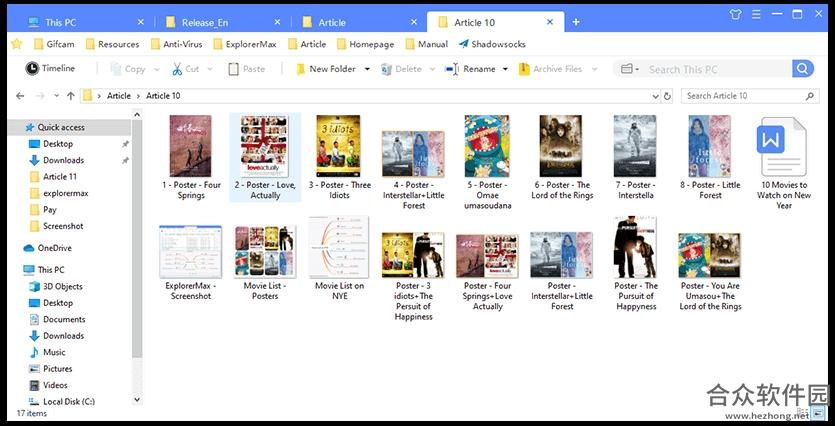Open the Resources bookmark folder
This screenshot has width=835, height=426.
(112, 44)
